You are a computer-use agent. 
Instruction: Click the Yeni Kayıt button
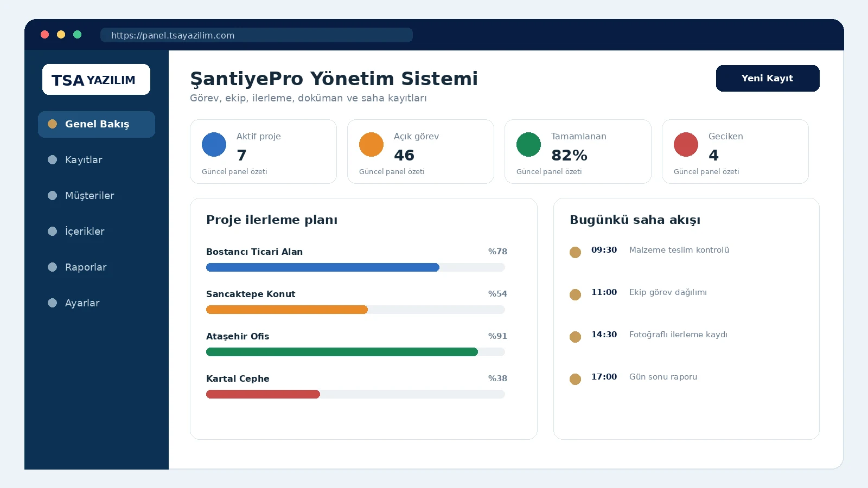pos(768,78)
